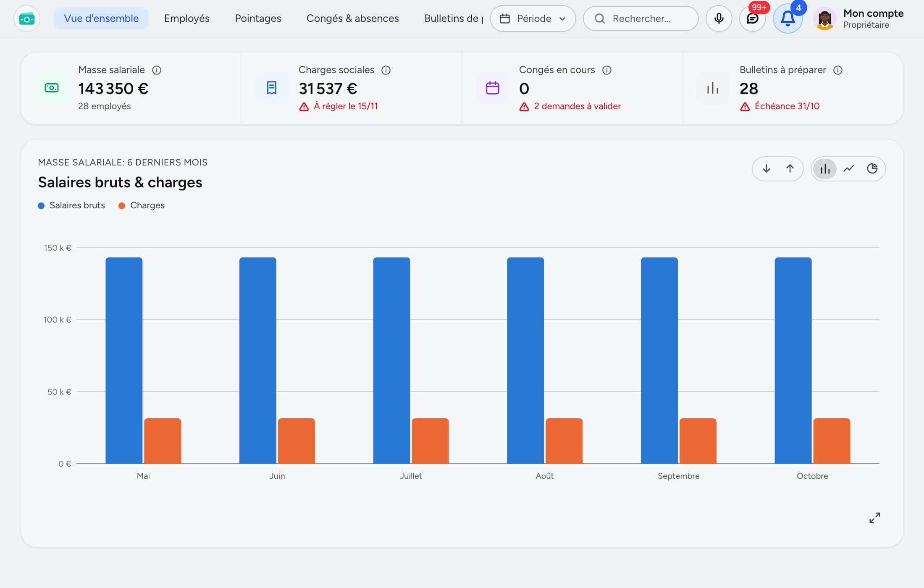
Task: Toggle Charges legend series
Action: coord(142,205)
